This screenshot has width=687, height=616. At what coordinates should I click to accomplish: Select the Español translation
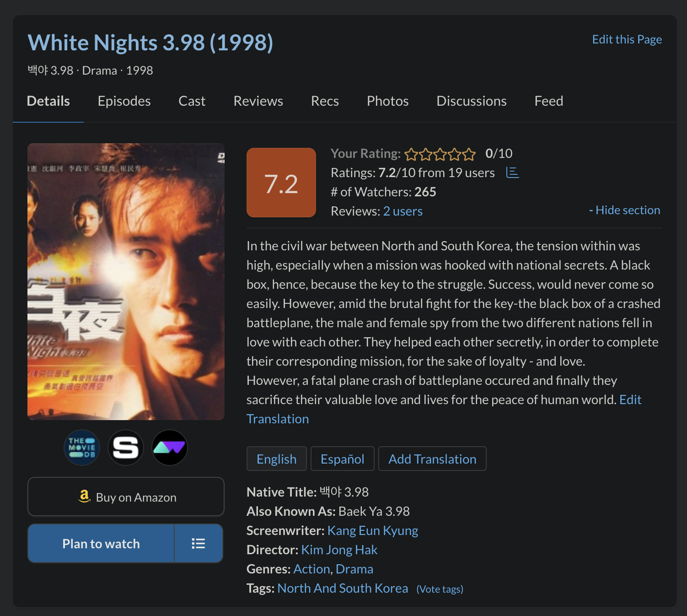[x=343, y=459]
